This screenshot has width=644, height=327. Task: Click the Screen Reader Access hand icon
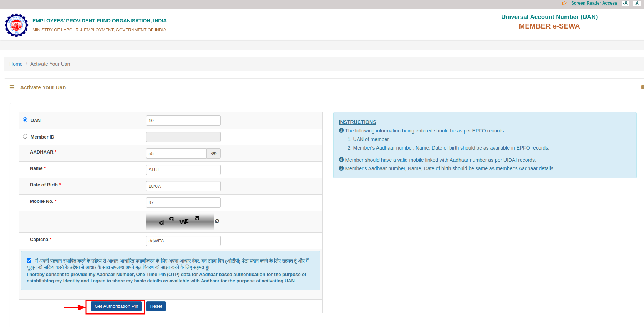[564, 3]
